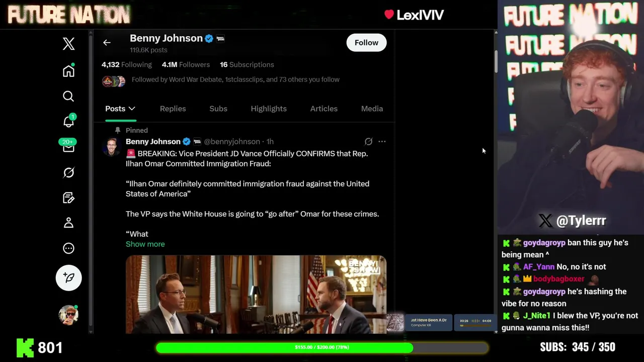Switch to the Subs tab

218,109
